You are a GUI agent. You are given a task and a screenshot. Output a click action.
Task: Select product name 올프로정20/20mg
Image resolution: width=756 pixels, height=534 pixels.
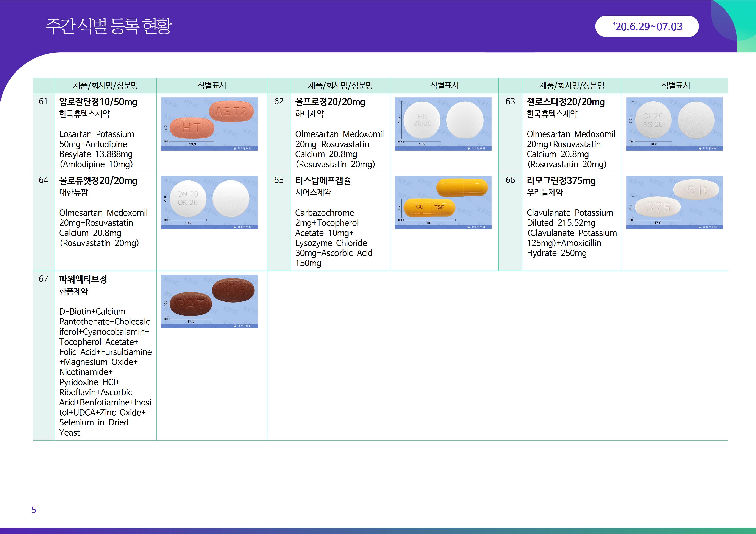pyautogui.click(x=330, y=102)
